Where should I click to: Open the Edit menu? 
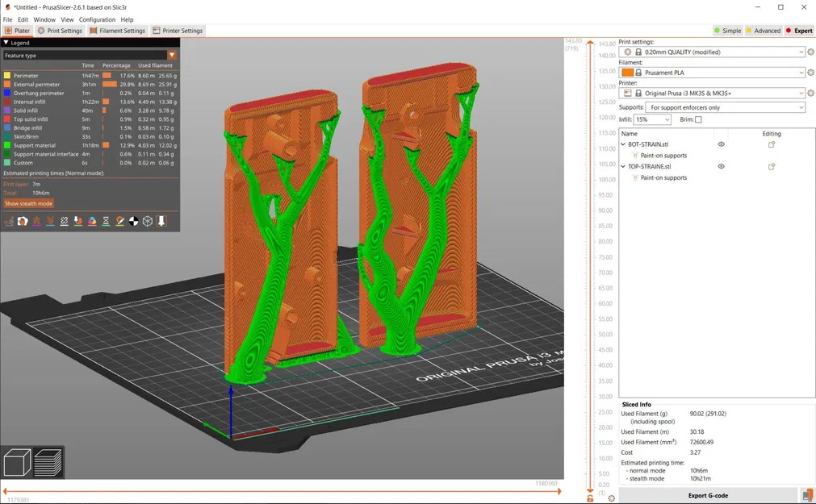pos(23,19)
